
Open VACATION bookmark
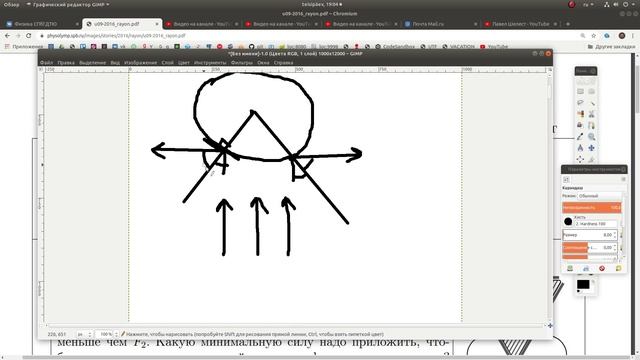pyautogui.click(x=458, y=47)
